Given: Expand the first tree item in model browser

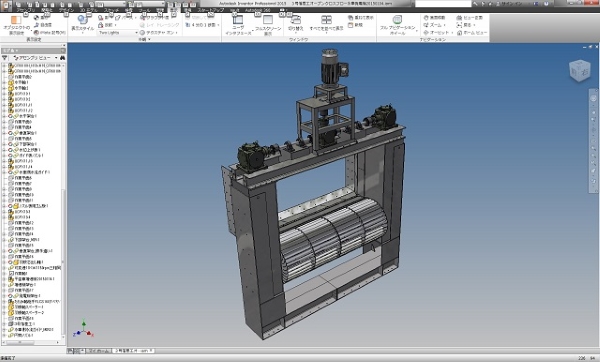Looking at the screenshot, I should pyautogui.click(x=4, y=66).
